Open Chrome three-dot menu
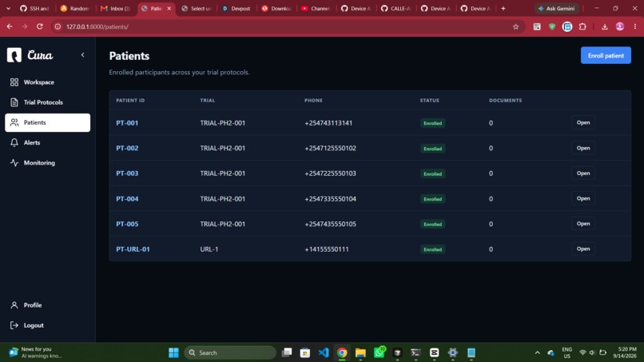Screen dimensions: 644x362 point(635,26)
